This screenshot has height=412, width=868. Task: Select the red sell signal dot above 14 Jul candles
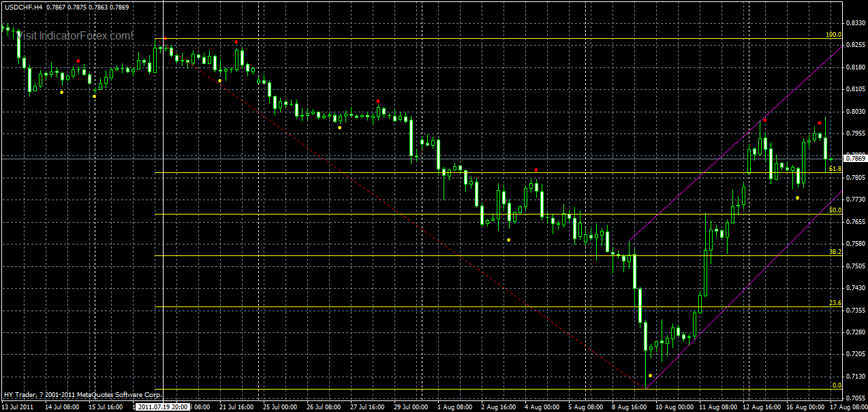(x=78, y=61)
